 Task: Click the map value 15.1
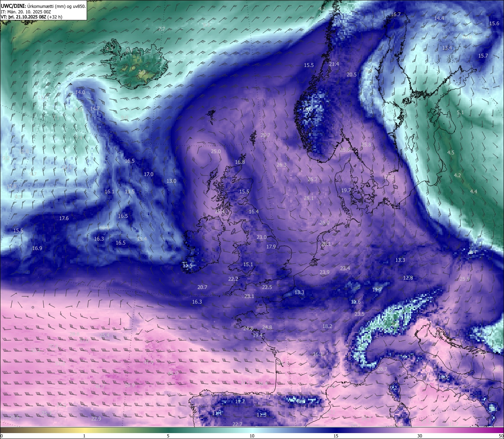248,265
